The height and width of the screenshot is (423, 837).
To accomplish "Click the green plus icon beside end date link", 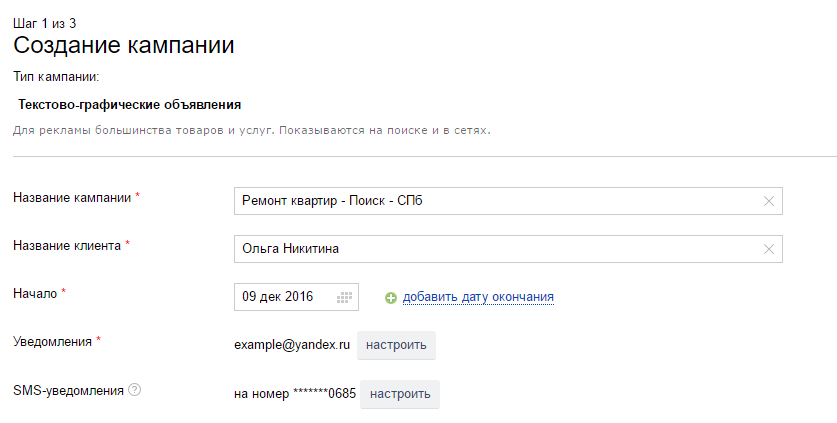I will point(391,298).
